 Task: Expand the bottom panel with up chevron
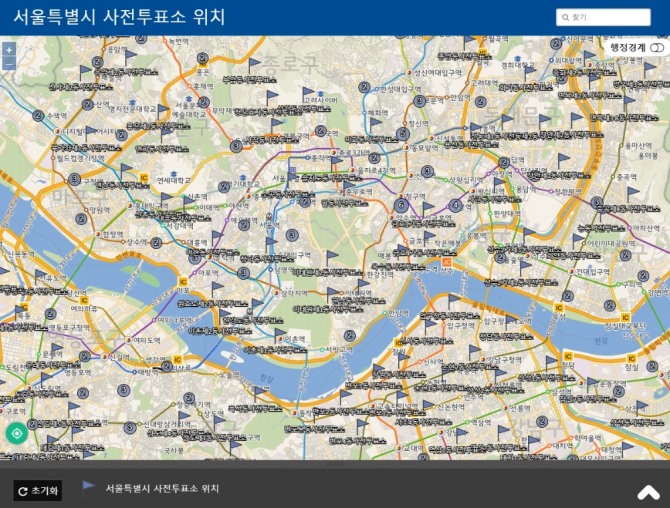[648, 492]
